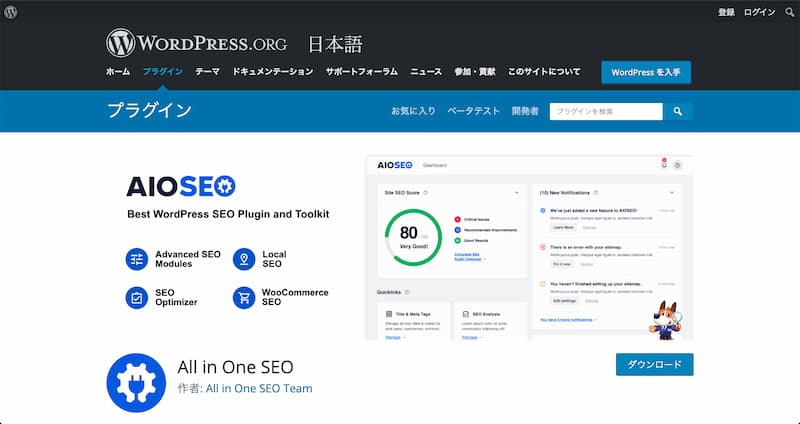Open お気に入り plugins link
Viewport: 800px width, 424px height.
pos(413,111)
